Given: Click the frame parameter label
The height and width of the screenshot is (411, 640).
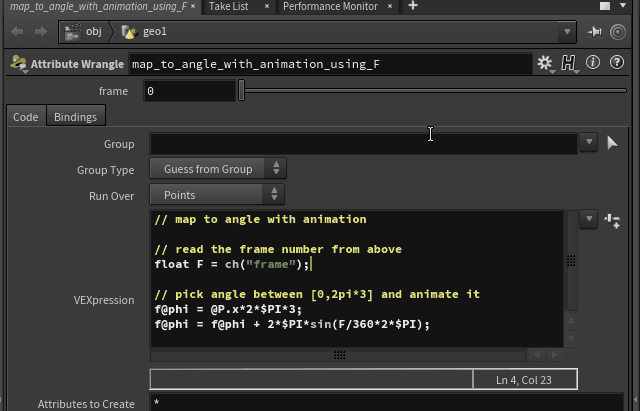Looking at the screenshot, I should tap(113, 91).
